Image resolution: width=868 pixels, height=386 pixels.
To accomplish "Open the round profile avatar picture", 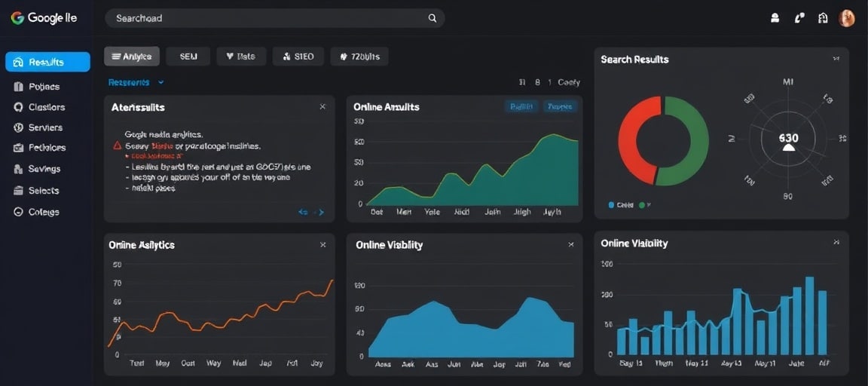I will 847,18.
